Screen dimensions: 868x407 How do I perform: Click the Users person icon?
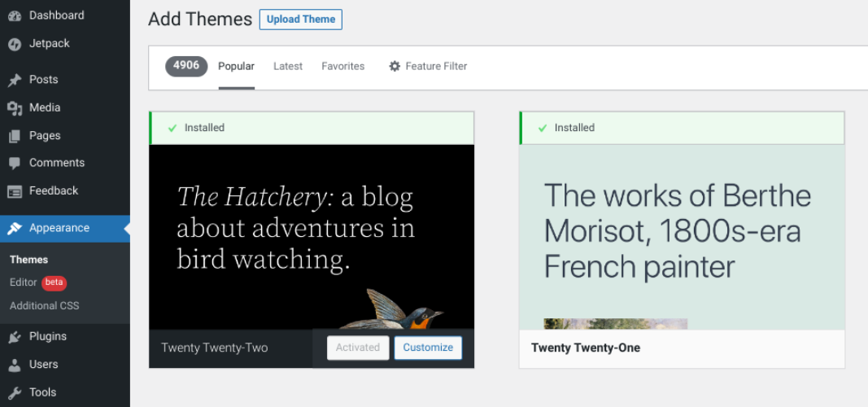pos(15,365)
